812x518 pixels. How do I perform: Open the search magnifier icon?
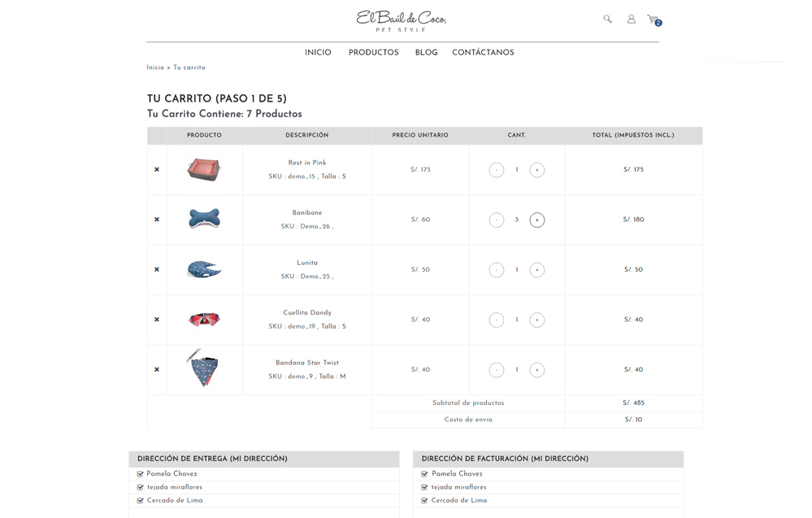pos(607,19)
